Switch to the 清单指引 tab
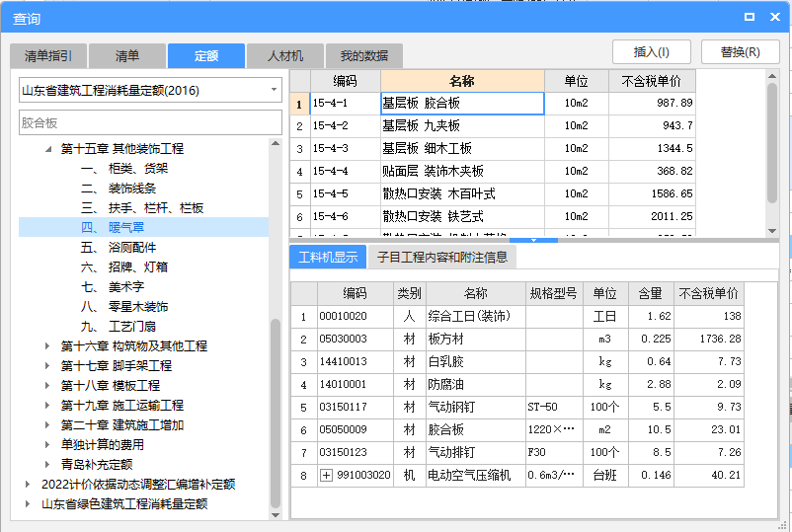Viewport: 792px width, 532px height. click(x=48, y=55)
